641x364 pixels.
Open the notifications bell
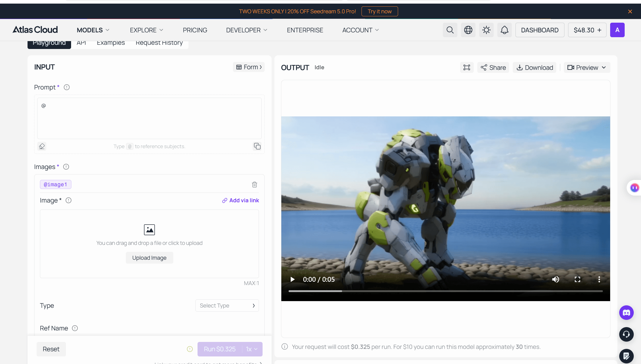tap(504, 30)
